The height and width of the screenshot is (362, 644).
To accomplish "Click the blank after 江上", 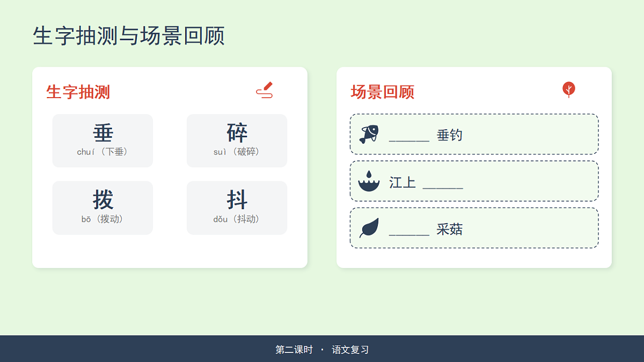I will [x=443, y=183].
